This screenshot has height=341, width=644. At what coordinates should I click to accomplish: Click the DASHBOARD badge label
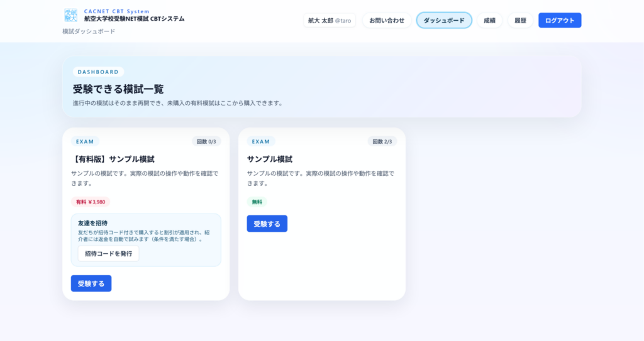pyautogui.click(x=98, y=72)
